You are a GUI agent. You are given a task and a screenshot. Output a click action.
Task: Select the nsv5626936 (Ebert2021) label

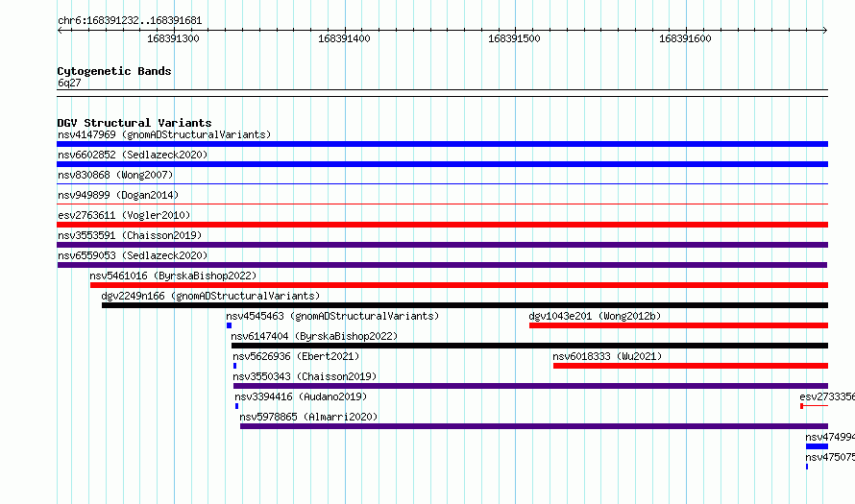tap(296, 356)
